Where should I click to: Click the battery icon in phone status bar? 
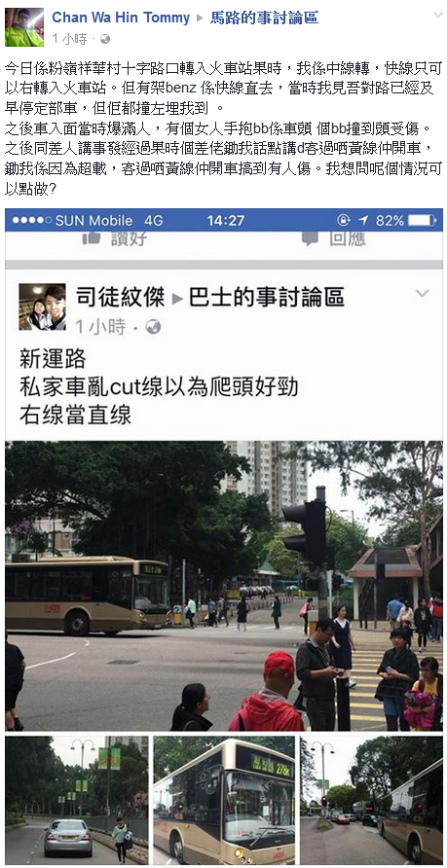(x=422, y=220)
